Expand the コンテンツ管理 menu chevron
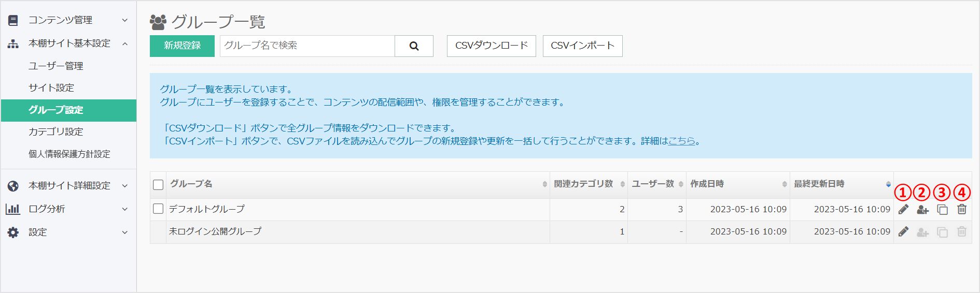The image size is (980, 293). tap(124, 20)
